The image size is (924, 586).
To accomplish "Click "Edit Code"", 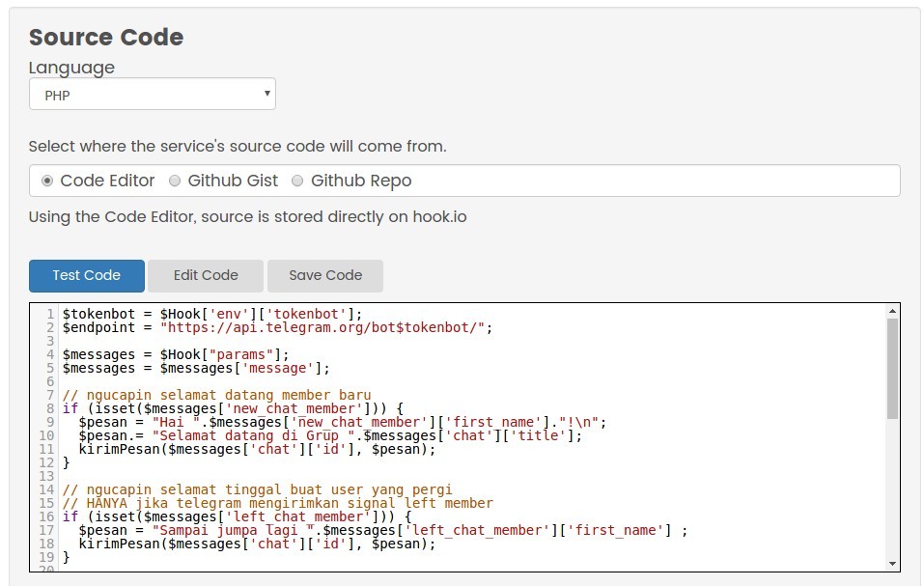I will (x=205, y=275).
